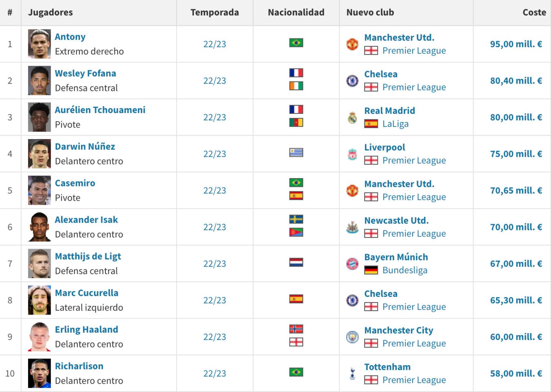Sort by the Temporada column header

tap(214, 13)
